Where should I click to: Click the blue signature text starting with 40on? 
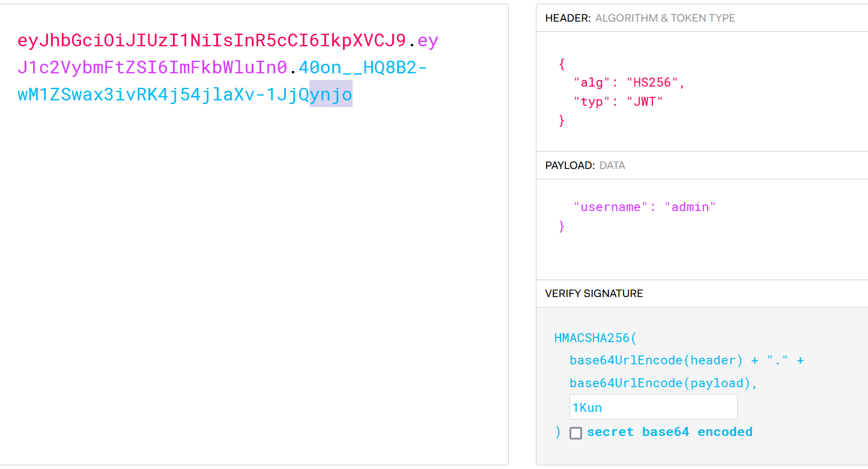coord(362,68)
